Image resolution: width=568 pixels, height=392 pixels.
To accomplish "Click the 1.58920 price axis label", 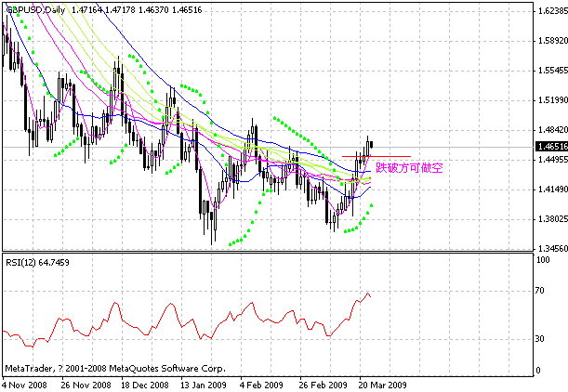I will tap(553, 41).
